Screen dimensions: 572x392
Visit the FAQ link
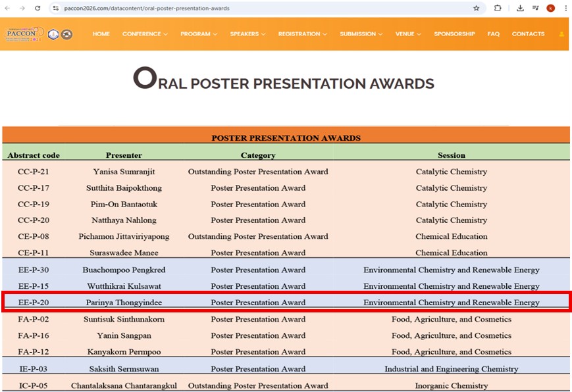coord(493,34)
